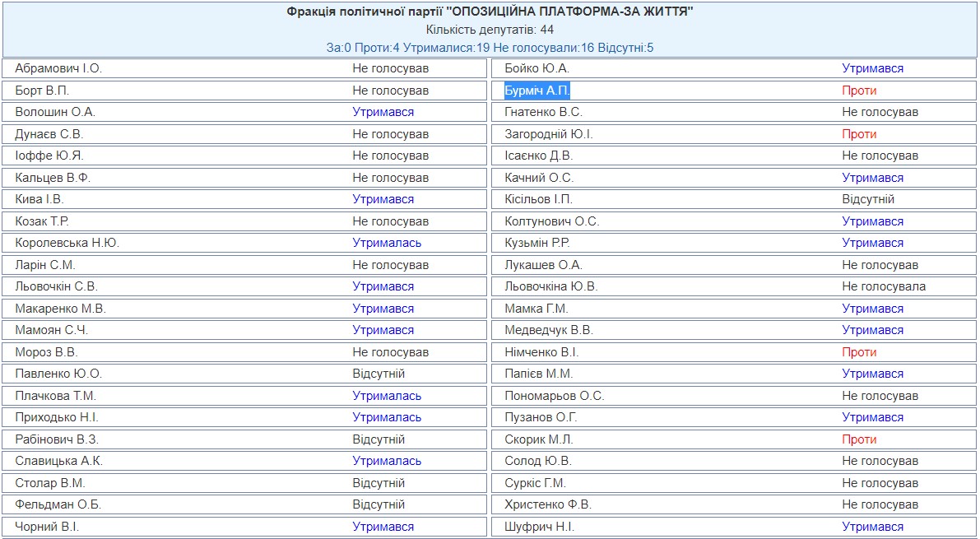Click Павленко Ю.О. name
Screen dimensions: 980x539
[x=58, y=374]
